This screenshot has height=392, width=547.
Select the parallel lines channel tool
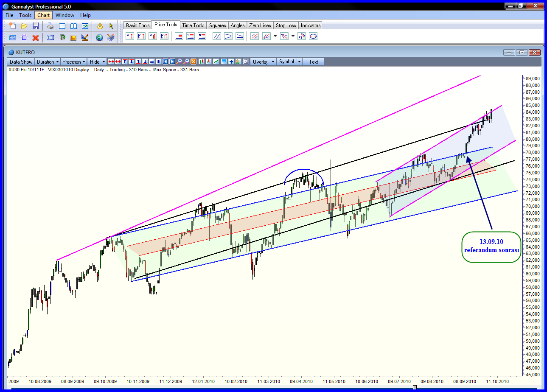217,36
